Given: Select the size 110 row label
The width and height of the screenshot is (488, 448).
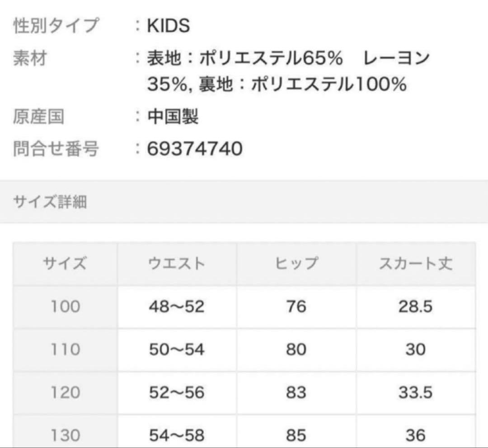Looking at the screenshot, I should click(65, 350).
